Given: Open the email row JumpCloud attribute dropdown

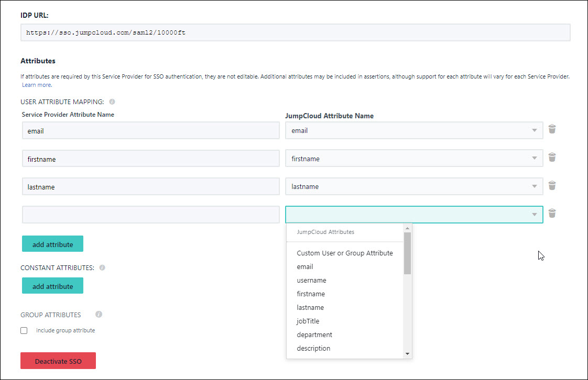Looking at the screenshot, I should (x=534, y=130).
